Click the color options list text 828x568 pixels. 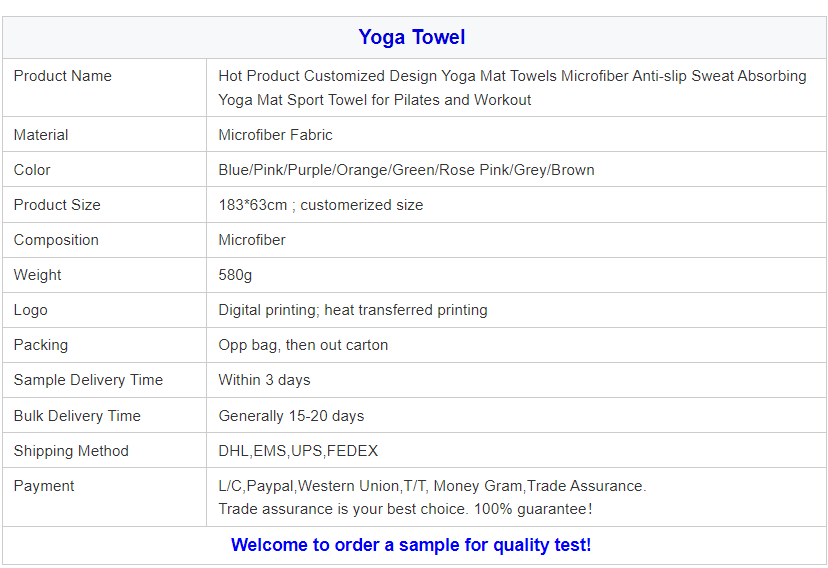[x=406, y=170]
